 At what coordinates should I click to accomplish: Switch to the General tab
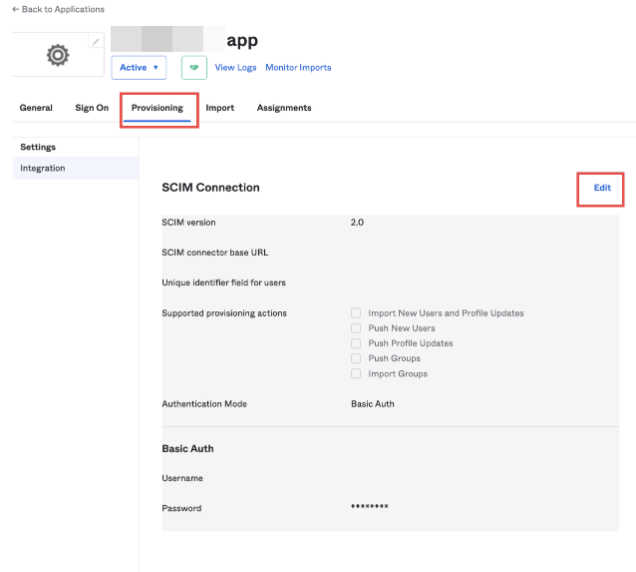(36, 108)
